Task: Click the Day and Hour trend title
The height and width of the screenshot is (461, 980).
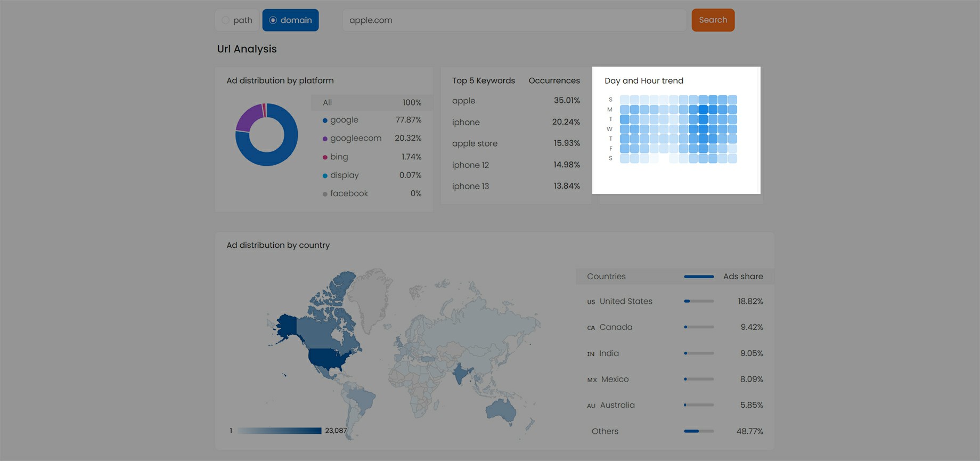Action: (644, 80)
